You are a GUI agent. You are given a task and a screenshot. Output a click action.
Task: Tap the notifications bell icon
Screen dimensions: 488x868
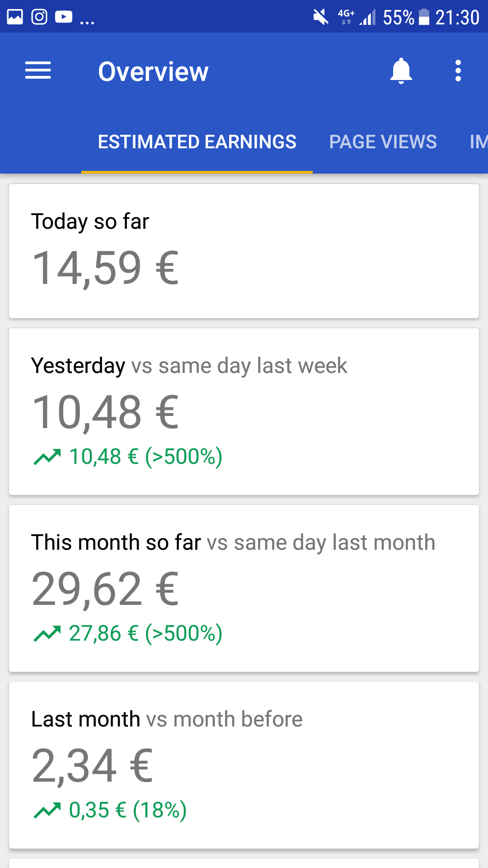pos(401,71)
